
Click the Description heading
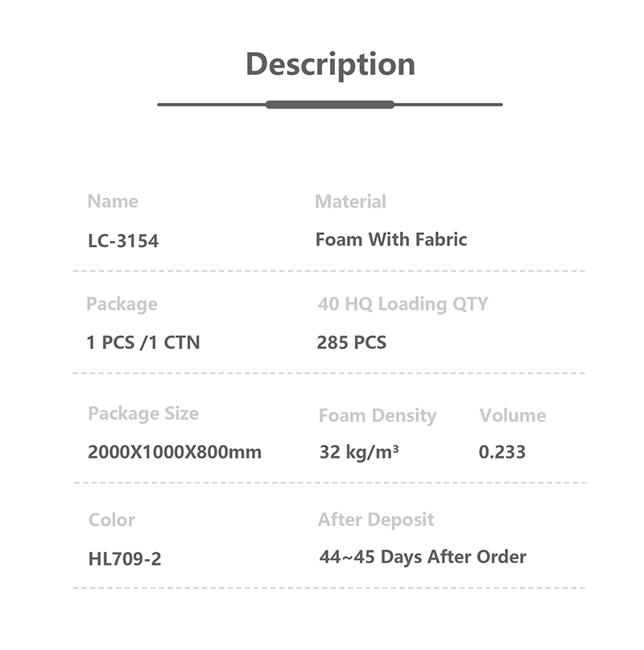point(330,64)
